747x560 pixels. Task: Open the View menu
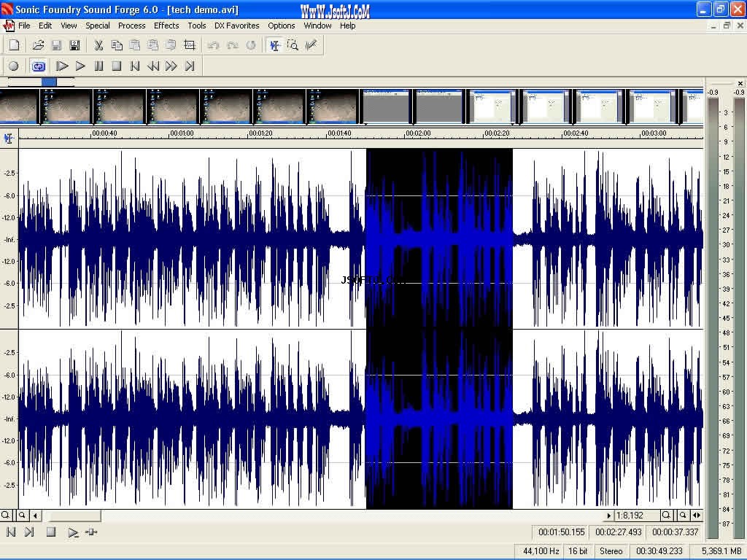point(69,26)
